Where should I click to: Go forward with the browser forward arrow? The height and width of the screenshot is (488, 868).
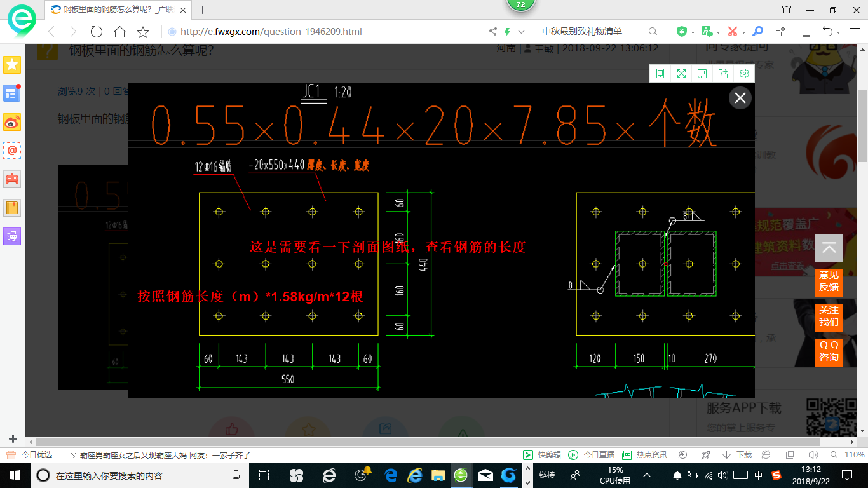coord(73,32)
